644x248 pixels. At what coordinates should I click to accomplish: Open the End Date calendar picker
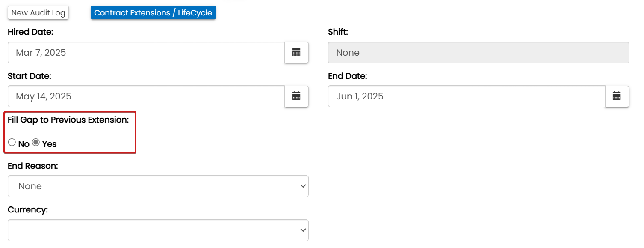click(617, 96)
